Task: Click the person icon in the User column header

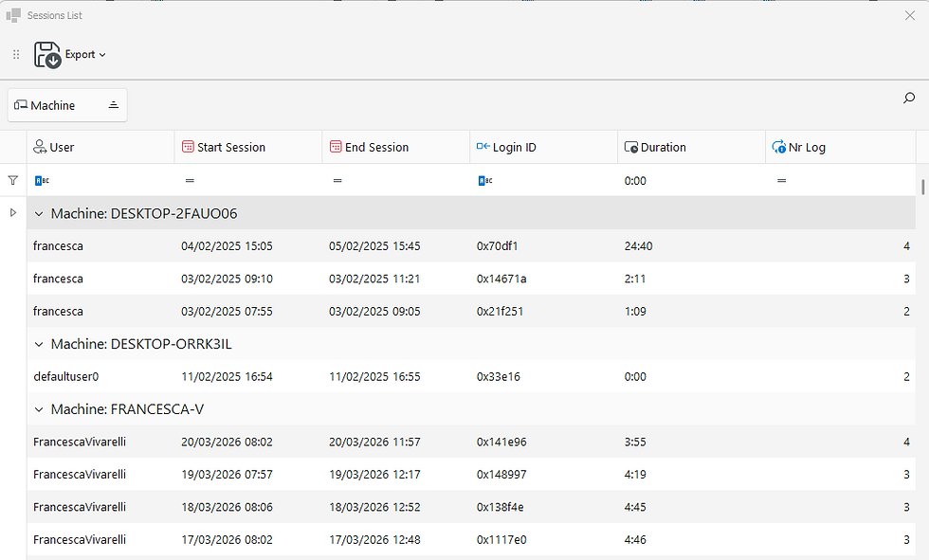Action: coord(40,147)
